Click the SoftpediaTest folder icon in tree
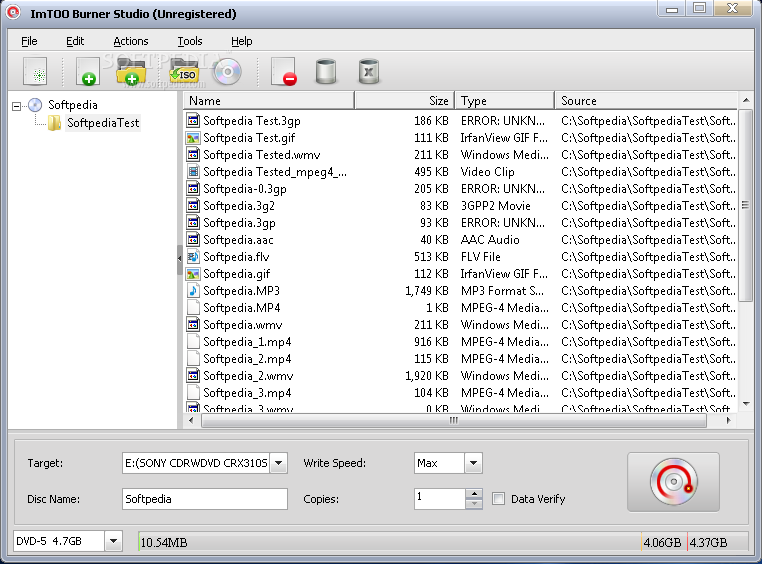 [x=54, y=123]
